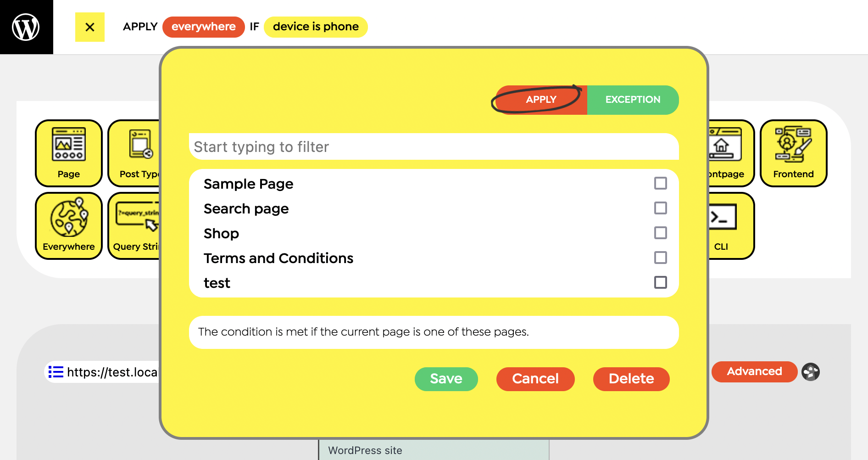This screenshot has width=868, height=460.
Task: Switch to the EXCEPTION tab
Action: (x=633, y=100)
